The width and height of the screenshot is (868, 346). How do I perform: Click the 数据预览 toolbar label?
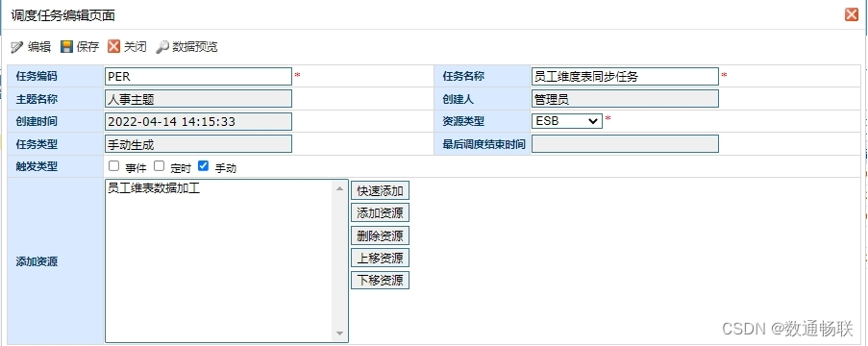pos(195,47)
